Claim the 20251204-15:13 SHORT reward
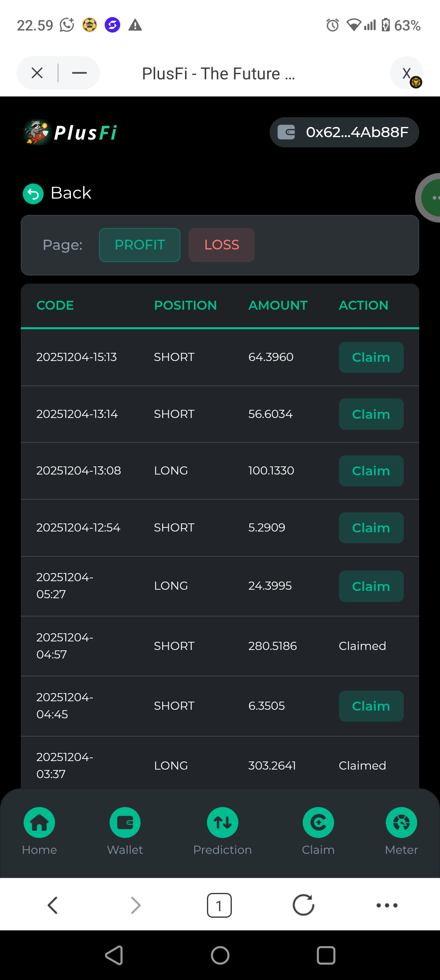440x980 pixels. 371,357
